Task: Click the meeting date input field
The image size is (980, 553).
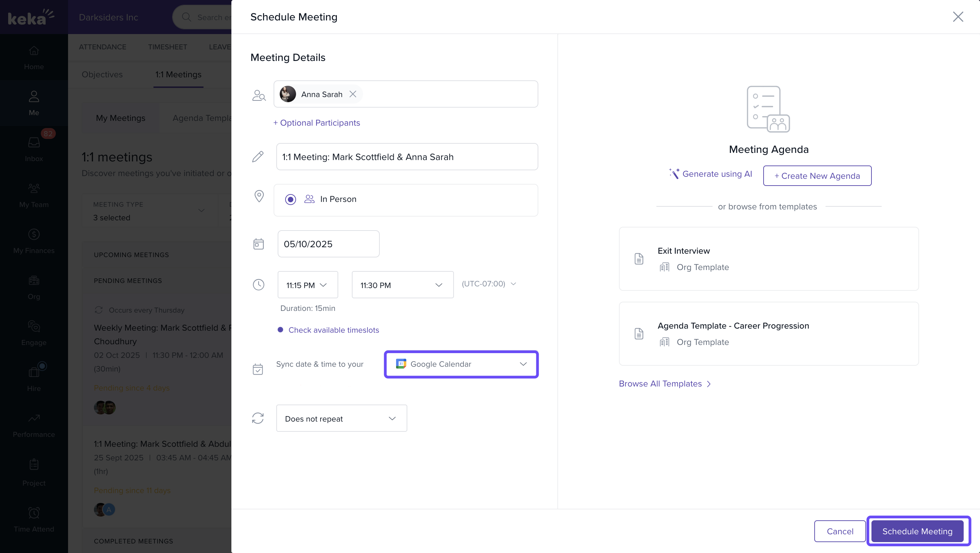Action: point(328,244)
